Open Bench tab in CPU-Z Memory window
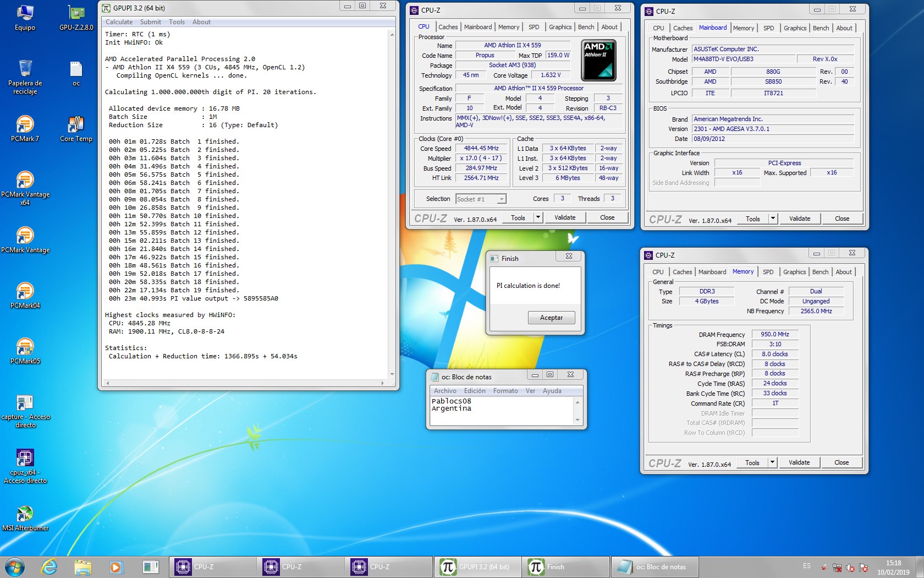The image size is (924, 578). [x=820, y=272]
